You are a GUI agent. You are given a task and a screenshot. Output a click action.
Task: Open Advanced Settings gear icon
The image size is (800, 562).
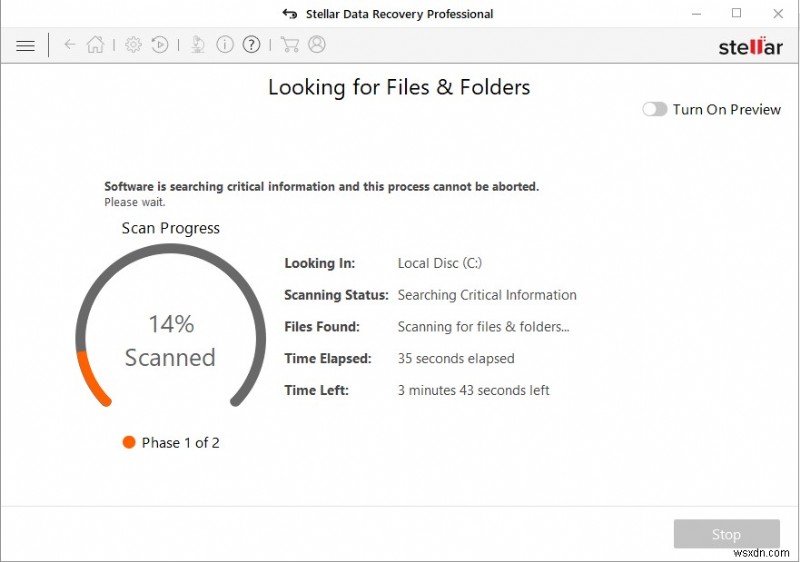tap(133, 45)
